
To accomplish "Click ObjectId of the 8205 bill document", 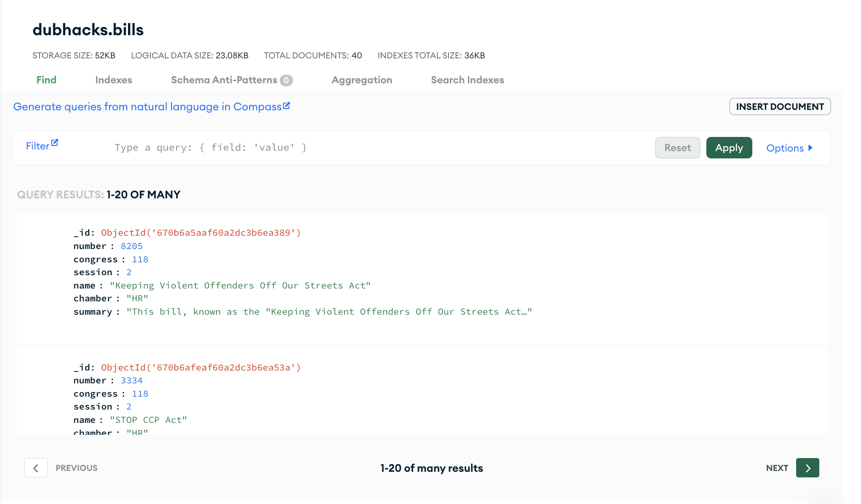I will (201, 233).
